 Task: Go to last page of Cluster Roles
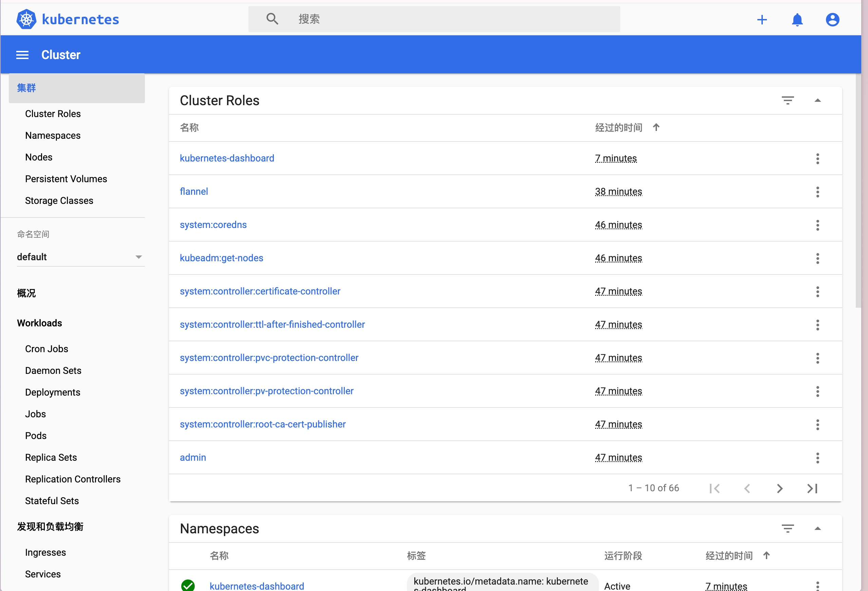[x=812, y=488]
